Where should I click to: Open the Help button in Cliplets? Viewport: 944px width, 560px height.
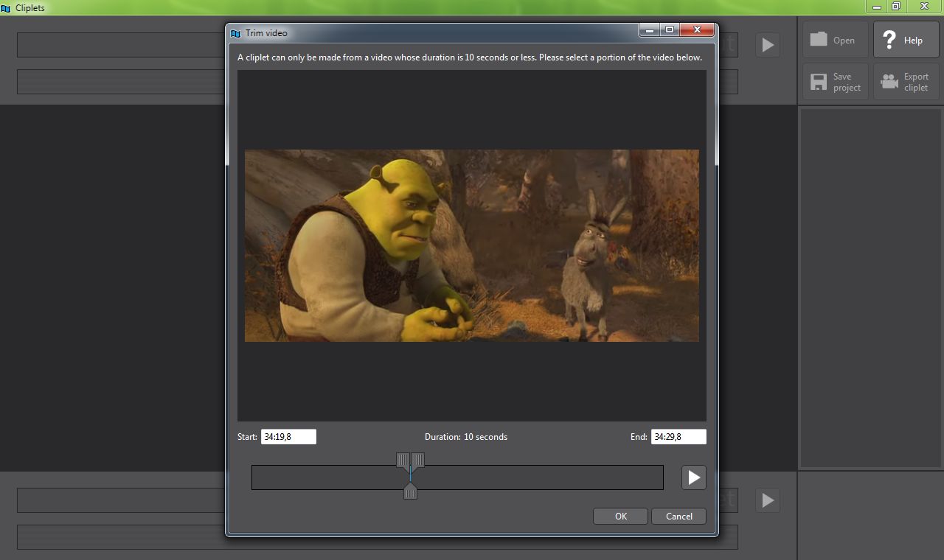(906, 40)
